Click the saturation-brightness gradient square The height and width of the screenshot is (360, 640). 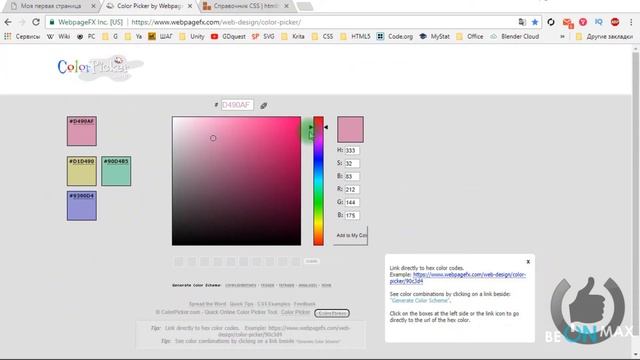pyautogui.click(x=236, y=181)
